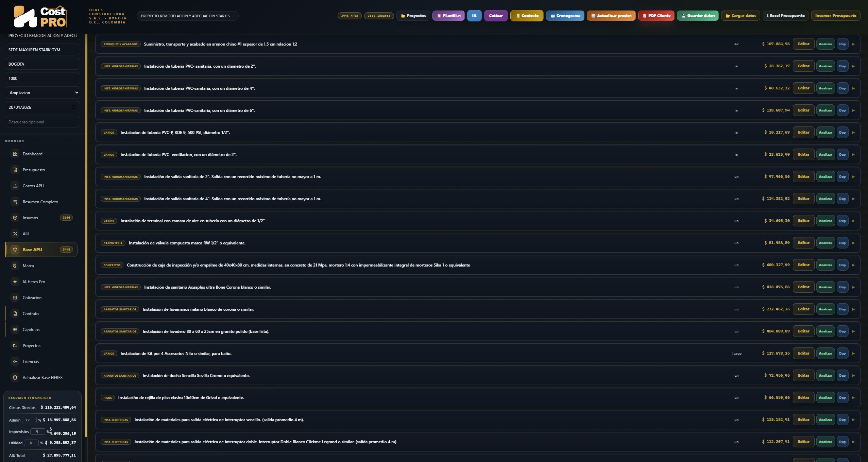Expand the lavamanos milano row arrow
Viewport: 868px width, 462px height.
point(853,309)
